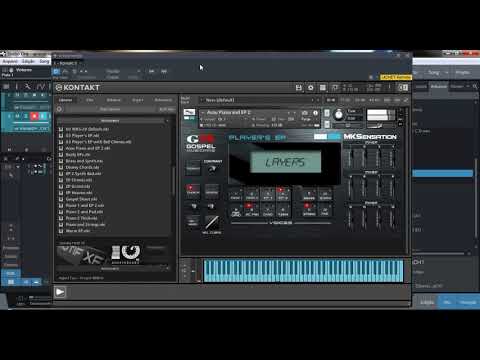This screenshot has width=480, height=360.
Task: Click the LAYERS display screen
Action: pos(285,162)
